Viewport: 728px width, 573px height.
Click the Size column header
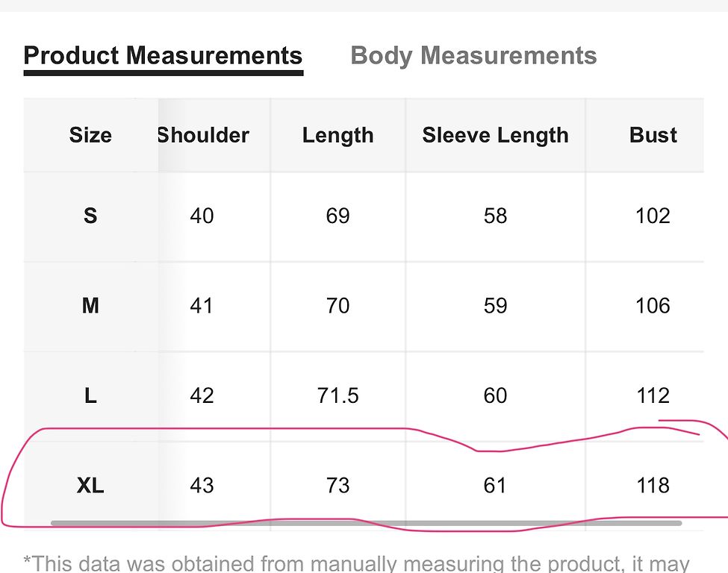[90, 135]
